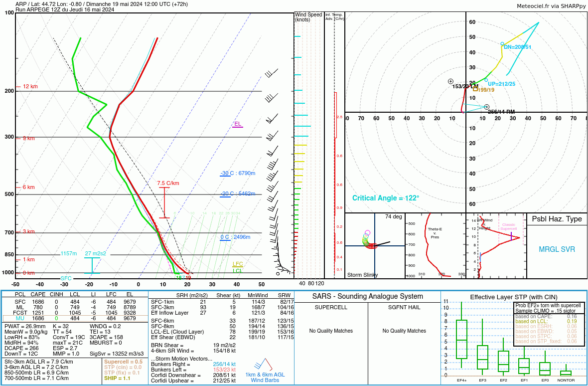Viewport: 588px width, 386px height.
Task: Click the 850-500mb LR = 6.9 C/km line
Action: pos(36,373)
